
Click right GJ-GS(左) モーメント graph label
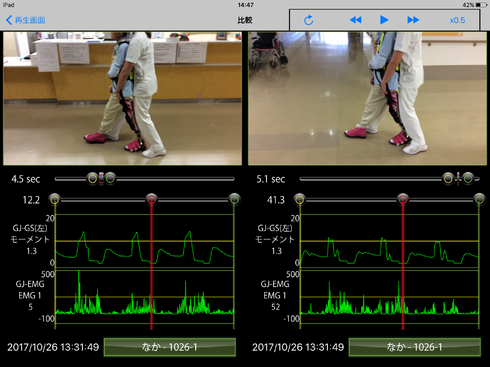tap(275, 234)
